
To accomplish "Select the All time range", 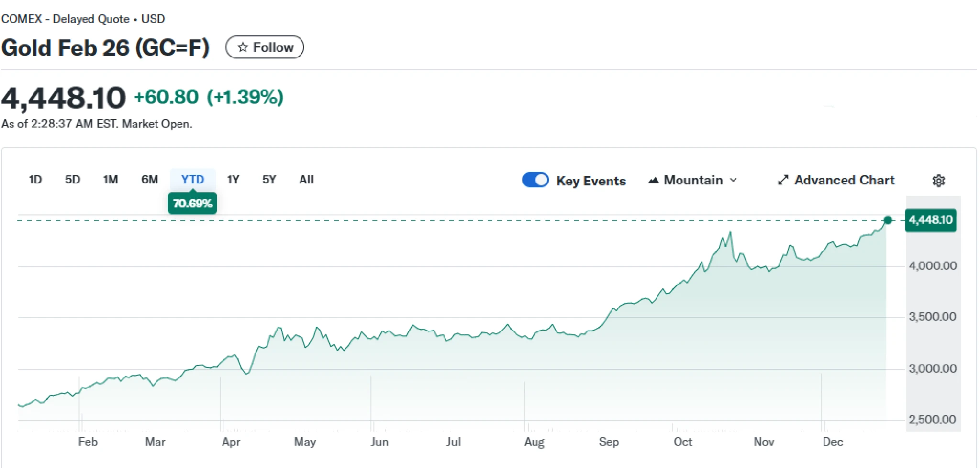I will click(x=306, y=180).
